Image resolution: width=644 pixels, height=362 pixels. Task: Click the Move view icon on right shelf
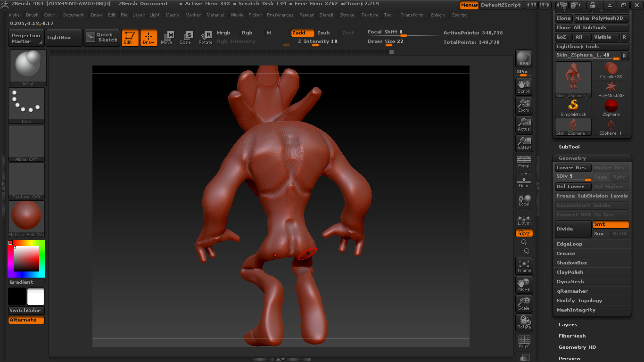click(x=524, y=285)
